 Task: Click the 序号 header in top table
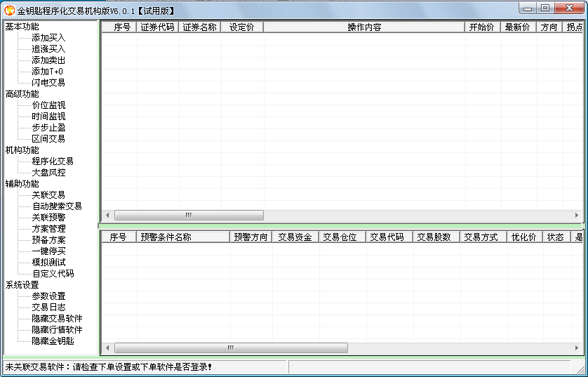(x=119, y=27)
